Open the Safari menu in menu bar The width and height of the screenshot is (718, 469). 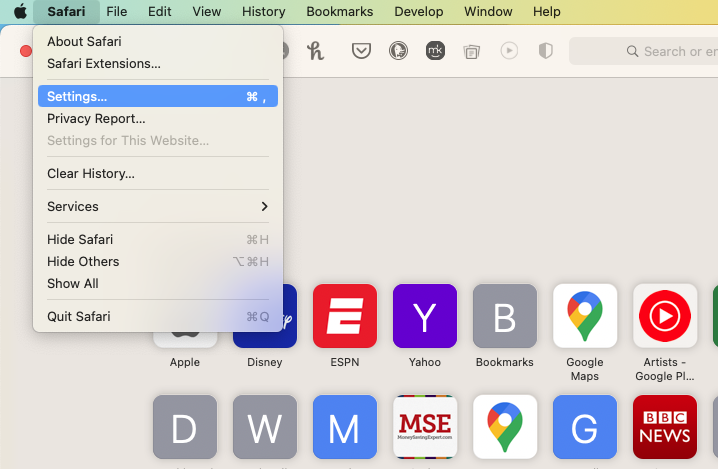point(66,11)
